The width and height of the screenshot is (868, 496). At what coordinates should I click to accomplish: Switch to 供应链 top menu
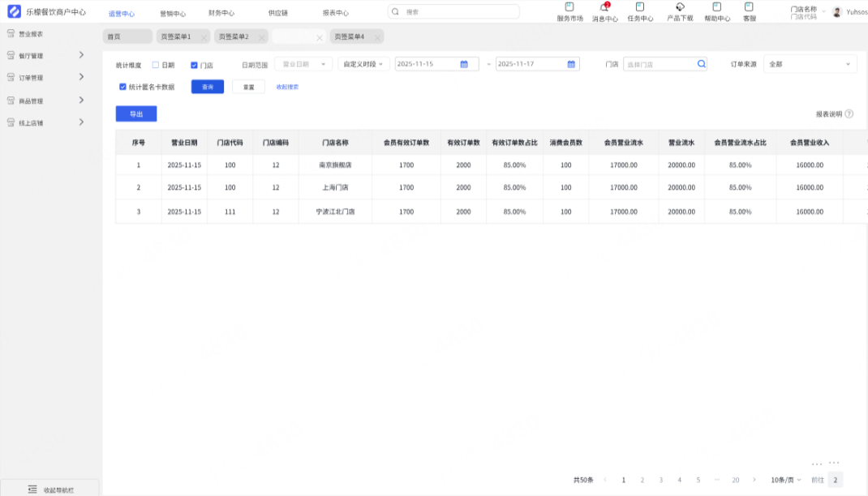click(x=278, y=13)
